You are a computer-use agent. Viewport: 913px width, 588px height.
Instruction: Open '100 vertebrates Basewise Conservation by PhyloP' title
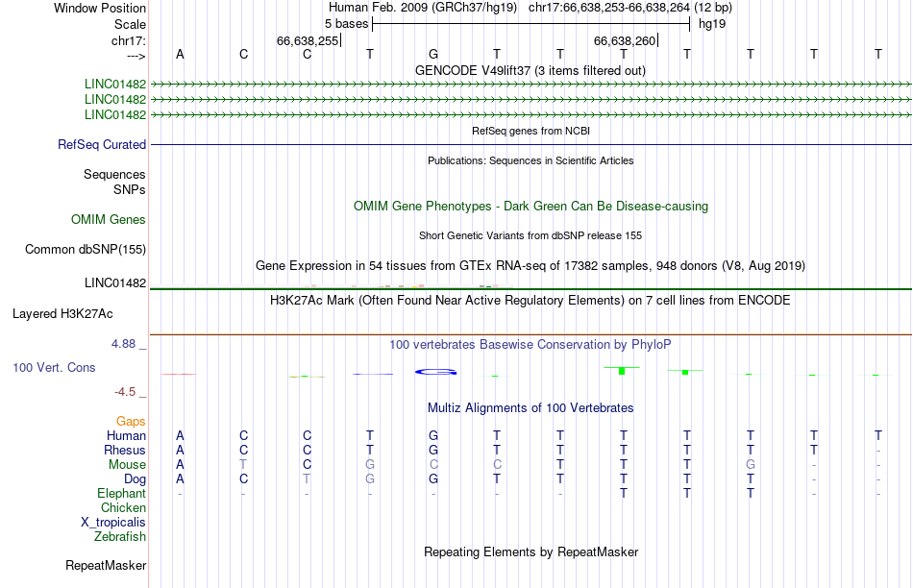[x=531, y=345]
